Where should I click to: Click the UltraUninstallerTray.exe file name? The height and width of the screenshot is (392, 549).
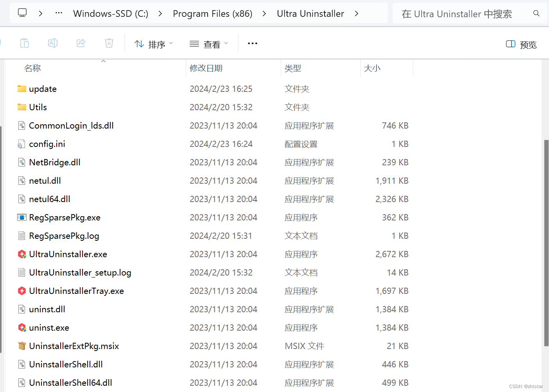(76, 291)
